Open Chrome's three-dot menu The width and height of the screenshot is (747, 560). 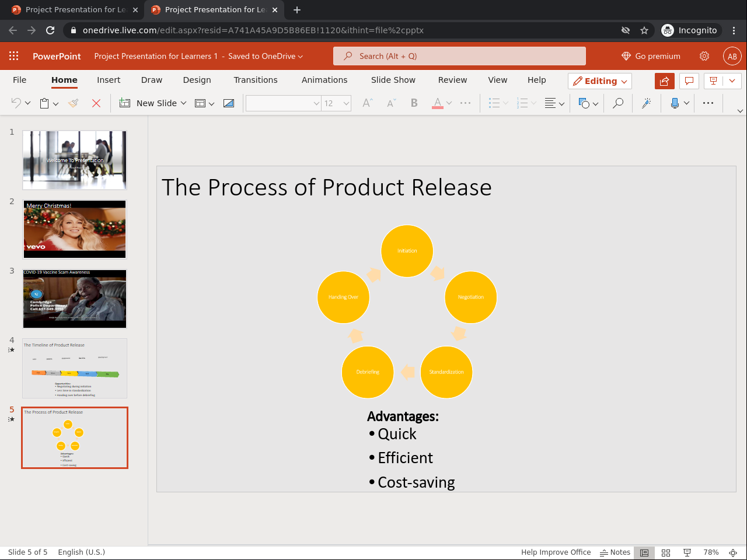[x=734, y=30]
